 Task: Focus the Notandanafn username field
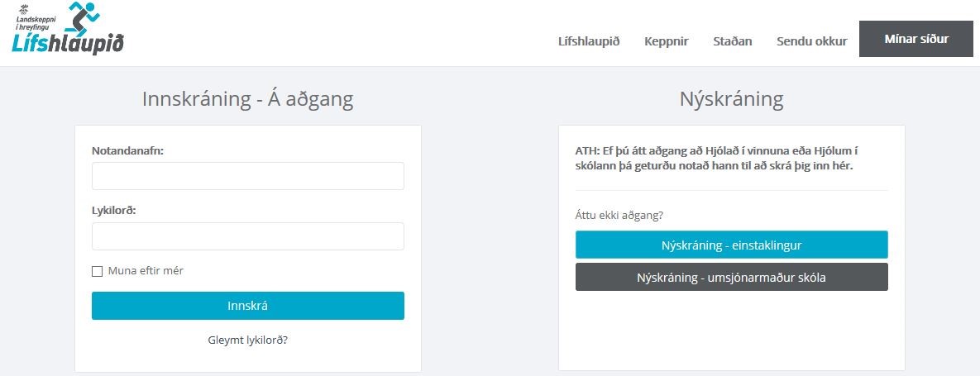(x=247, y=176)
